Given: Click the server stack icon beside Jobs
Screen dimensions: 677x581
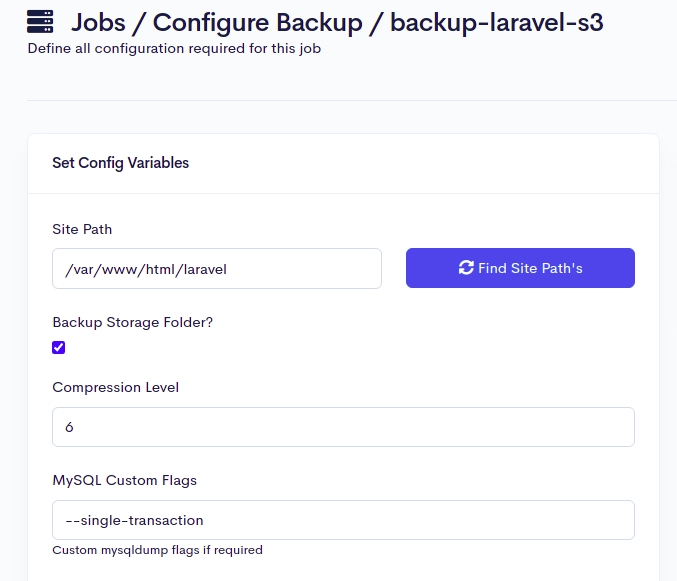Looking at the screenshot, I should click(40, 21).
